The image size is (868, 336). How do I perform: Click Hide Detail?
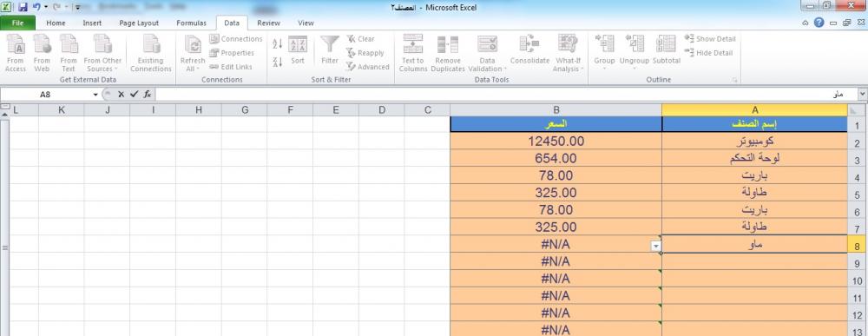(708, 53)
